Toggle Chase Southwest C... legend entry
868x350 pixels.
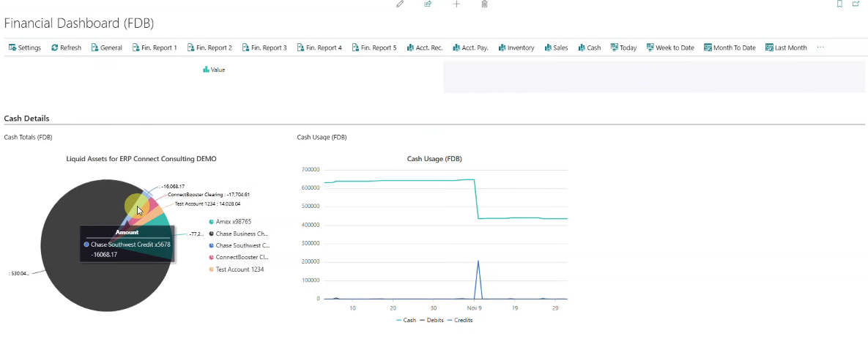coord(239,245)
